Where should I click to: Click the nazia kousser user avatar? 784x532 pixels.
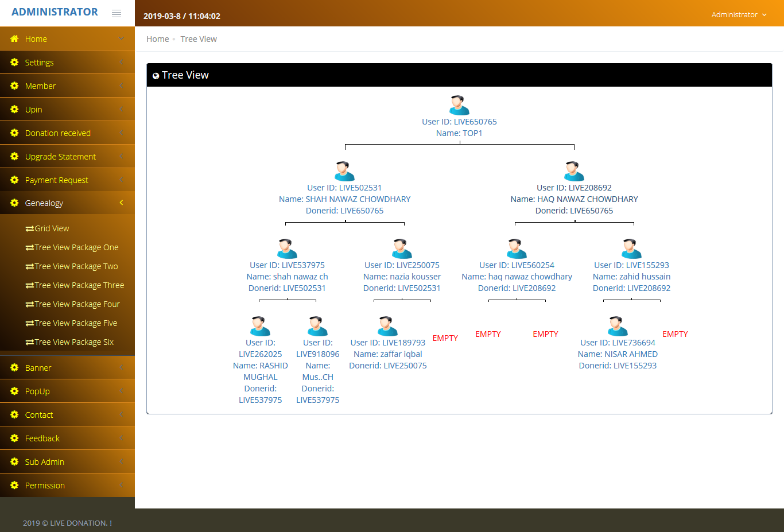402,248
